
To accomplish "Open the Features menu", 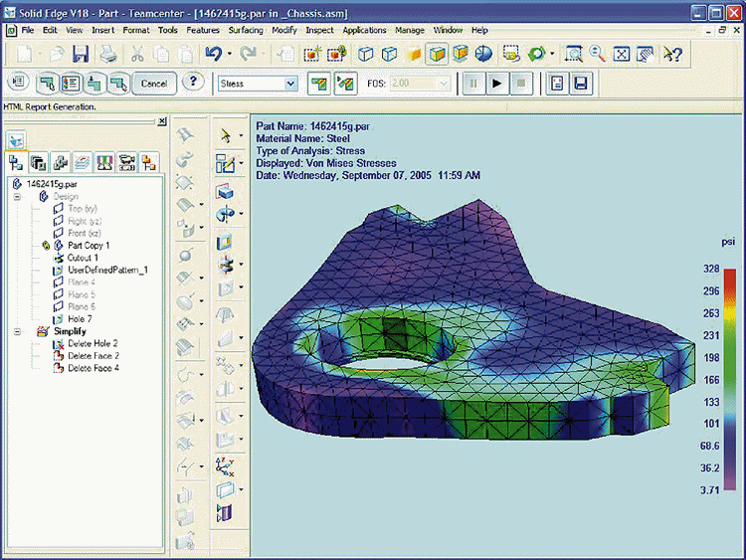I will 203,30.
